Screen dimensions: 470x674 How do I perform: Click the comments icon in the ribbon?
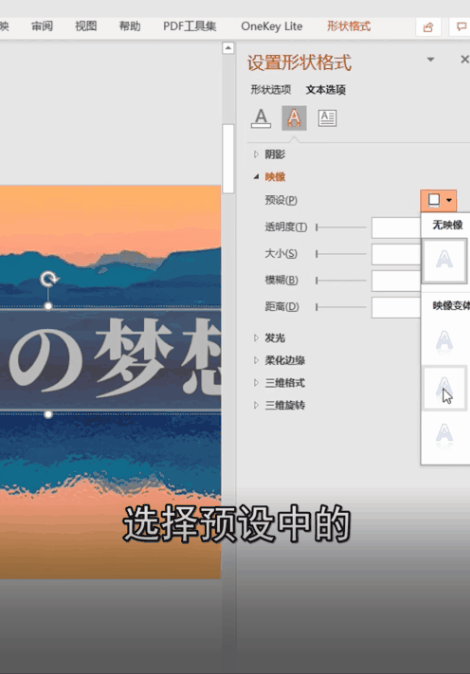coord(461,27)
